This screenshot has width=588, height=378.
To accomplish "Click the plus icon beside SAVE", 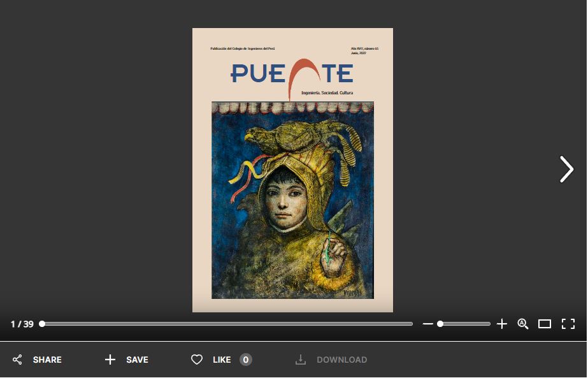I will (110, 360).
